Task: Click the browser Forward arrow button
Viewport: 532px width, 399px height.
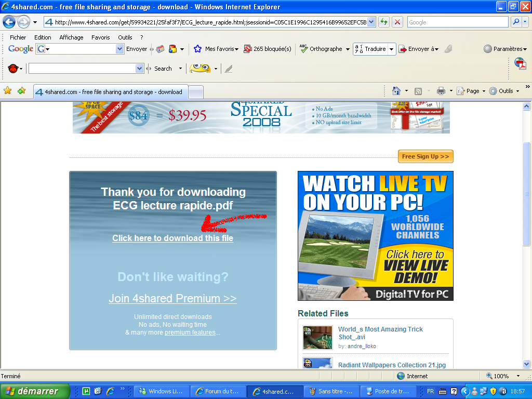Action: tap(23, 22)
